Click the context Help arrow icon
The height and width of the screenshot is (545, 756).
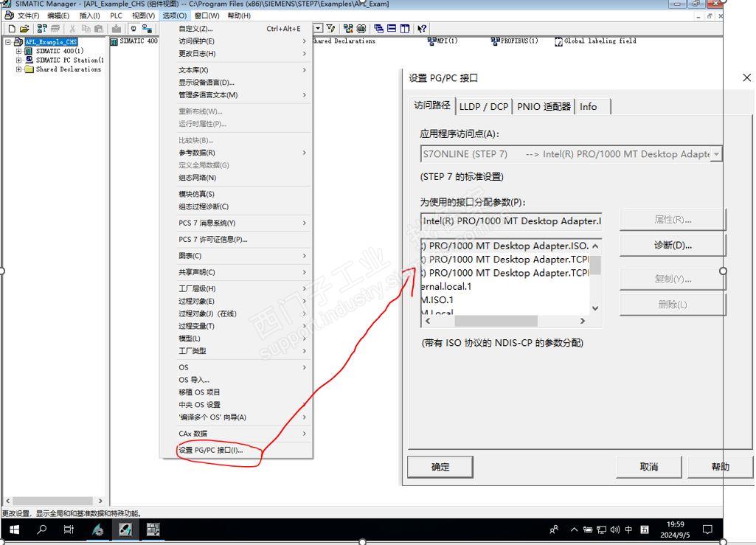coord(422,29)
